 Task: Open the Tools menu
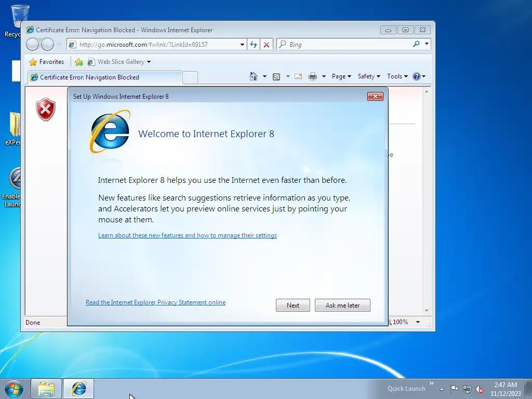click(x=397, y=76)
